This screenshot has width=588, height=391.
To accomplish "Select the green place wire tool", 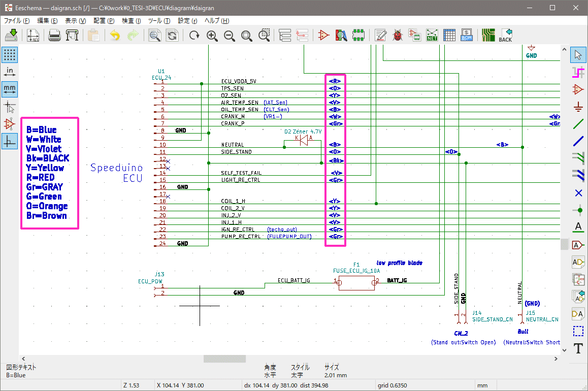I will 578,124.
